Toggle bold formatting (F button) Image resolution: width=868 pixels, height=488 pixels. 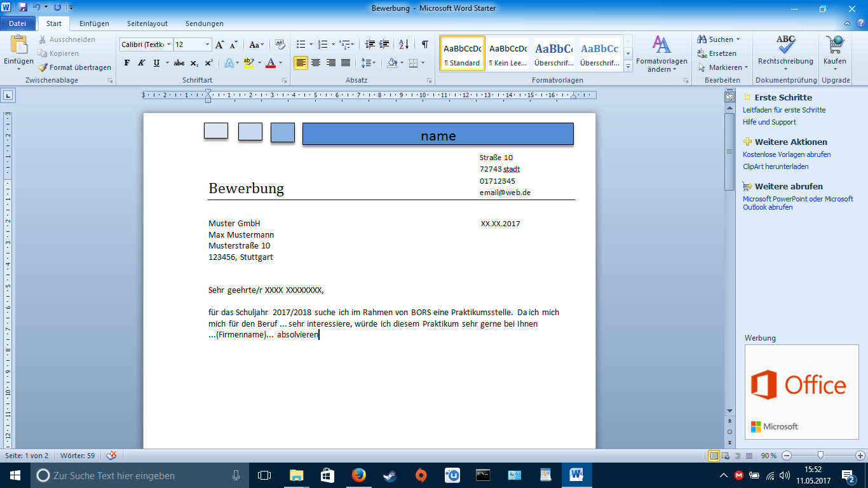click(x=127, y=63)
